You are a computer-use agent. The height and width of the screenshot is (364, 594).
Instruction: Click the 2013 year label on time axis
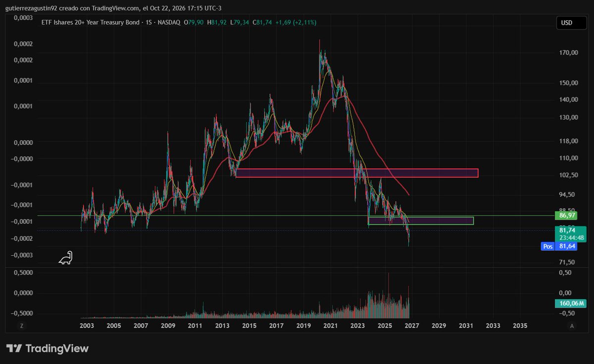click(222, 326)
